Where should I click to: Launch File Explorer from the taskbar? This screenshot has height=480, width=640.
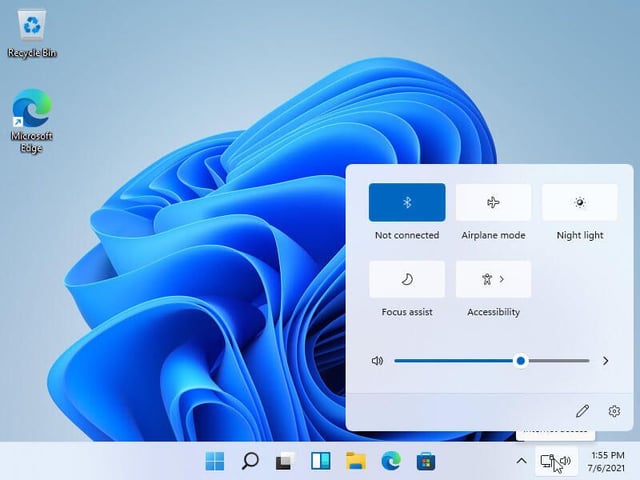(356, 461)
